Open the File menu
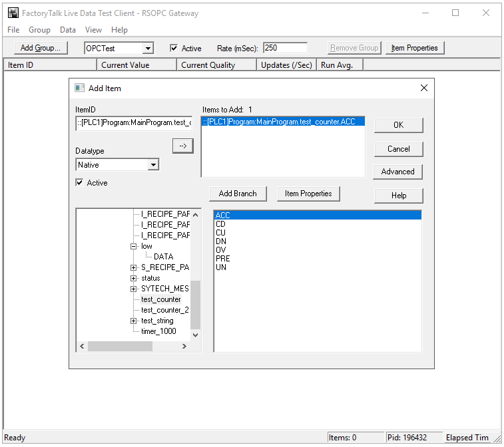Image resolution: width=504 pixels, height=447 pixels. [13, 30]
